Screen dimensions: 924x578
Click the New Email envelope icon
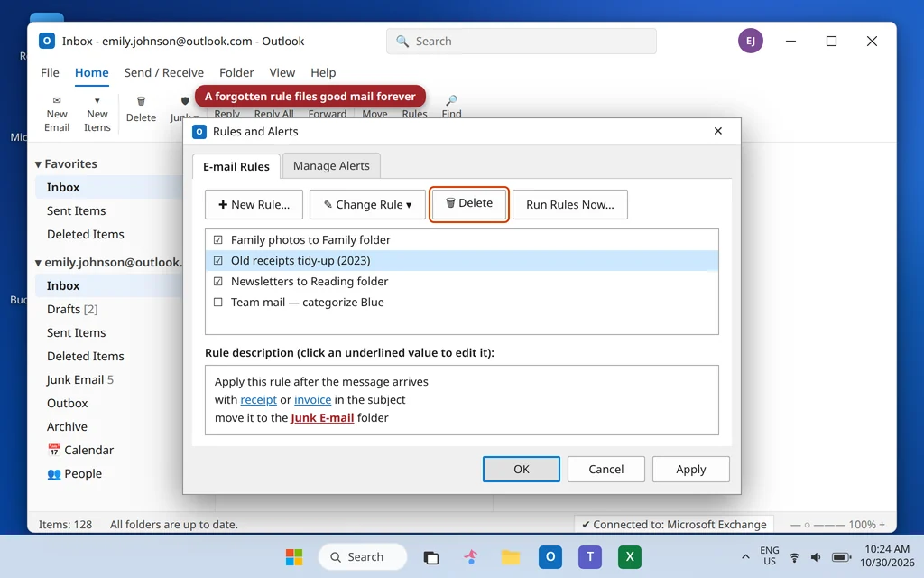coord(57,100)
